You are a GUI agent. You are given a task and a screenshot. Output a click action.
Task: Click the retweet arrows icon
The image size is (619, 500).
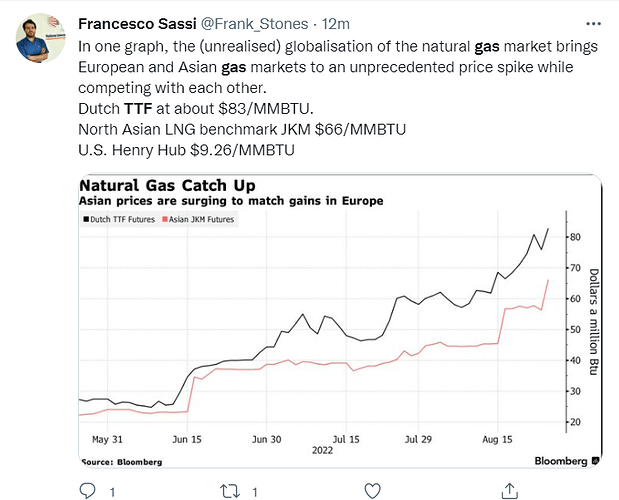pos(230,491)
